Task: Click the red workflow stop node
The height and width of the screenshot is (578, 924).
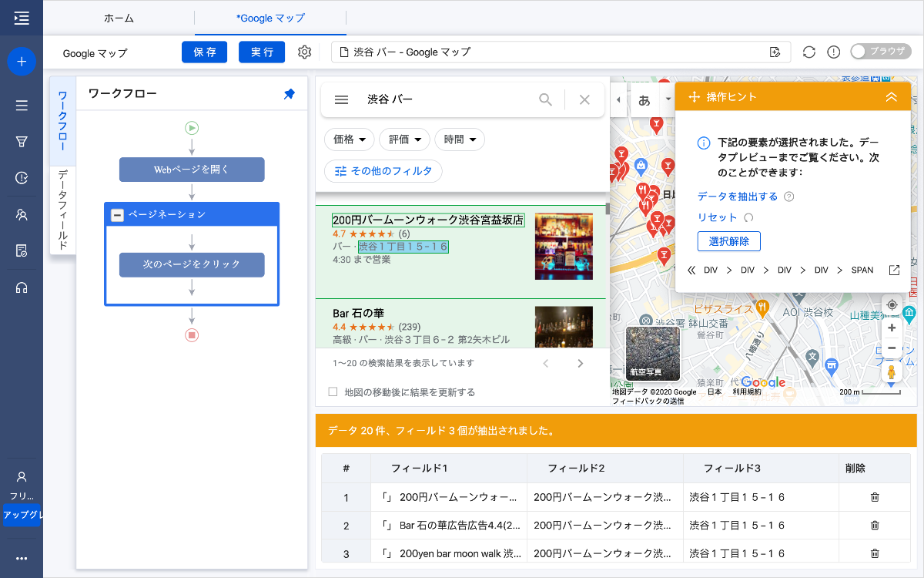Action: (x=192, y=335)
